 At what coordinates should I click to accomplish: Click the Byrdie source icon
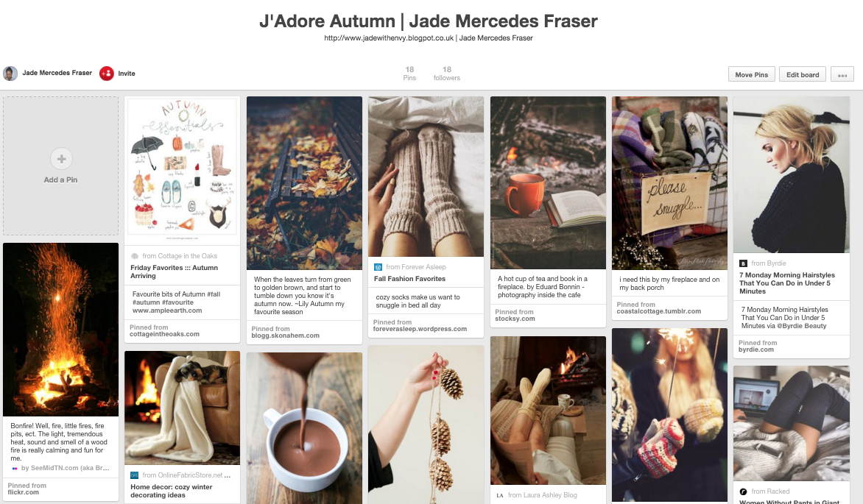tap(743, 263)
